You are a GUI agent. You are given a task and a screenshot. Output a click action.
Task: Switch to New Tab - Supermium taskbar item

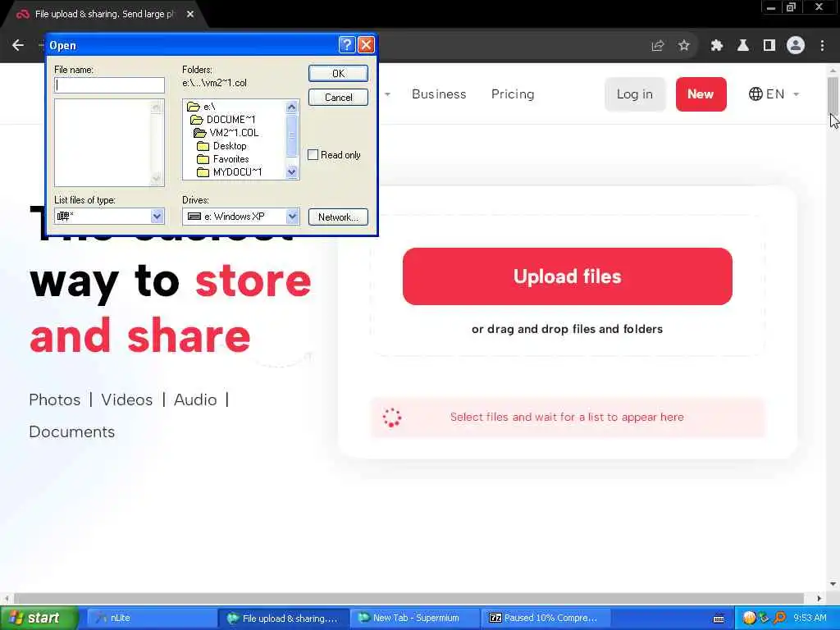point(414,619)
